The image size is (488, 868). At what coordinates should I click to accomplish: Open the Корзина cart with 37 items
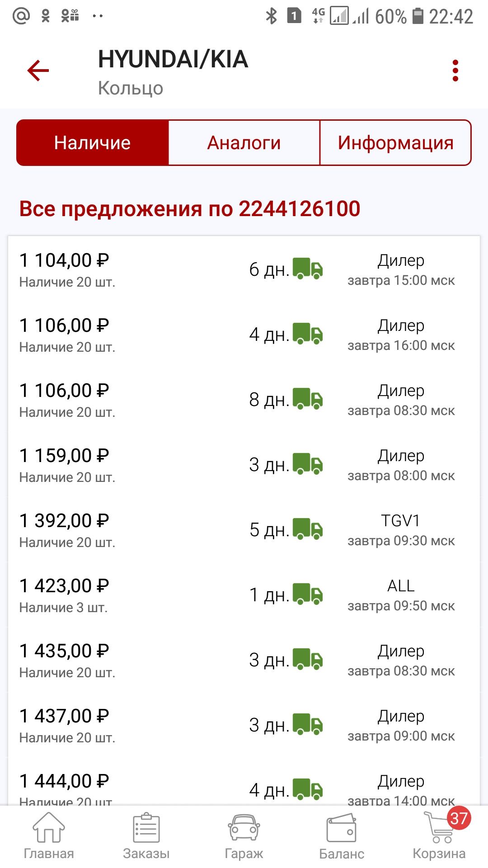[x=439, y=835]
